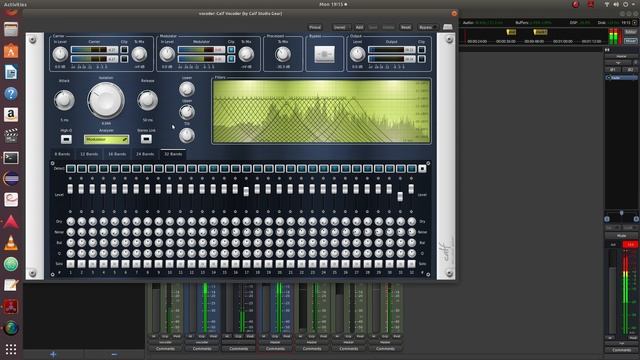
Task: Toggle the Bypass switch in plugin toolbar
Action: click(427, 27)
